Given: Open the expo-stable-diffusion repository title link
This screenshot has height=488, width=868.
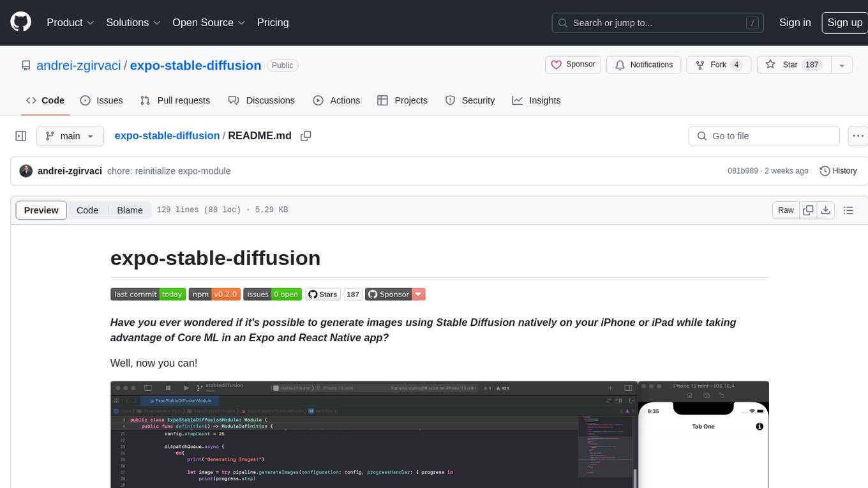Looking at the screenshot, I should pyautogui.click(x=195, y=65).
